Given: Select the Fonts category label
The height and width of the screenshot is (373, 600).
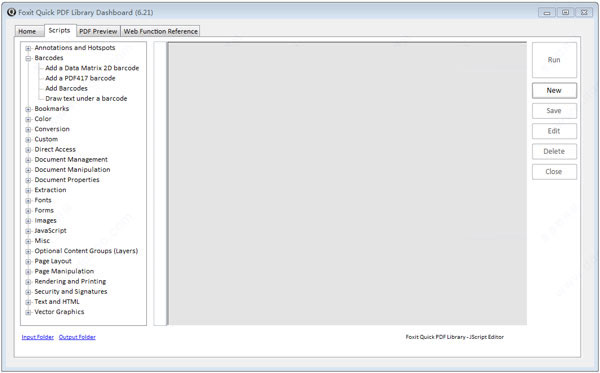Looking at the screenshot, I should pos(43,200).
